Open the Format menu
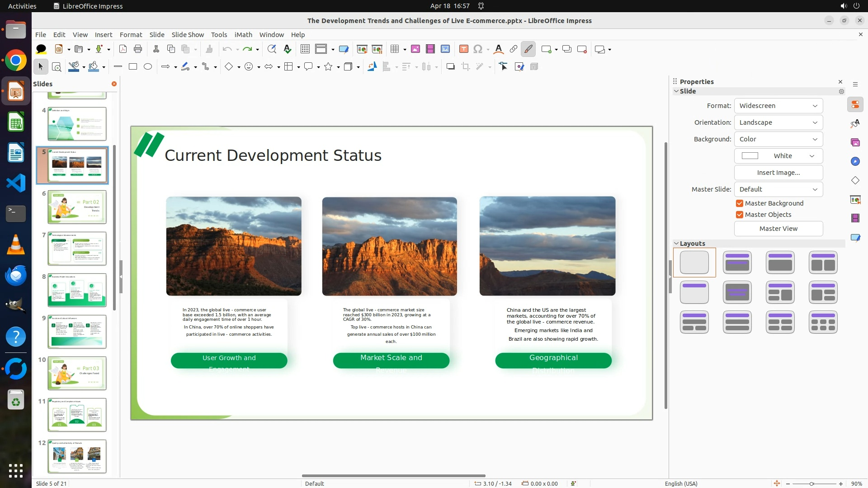This screenshot has width=868, height=488. coord(131,35)
